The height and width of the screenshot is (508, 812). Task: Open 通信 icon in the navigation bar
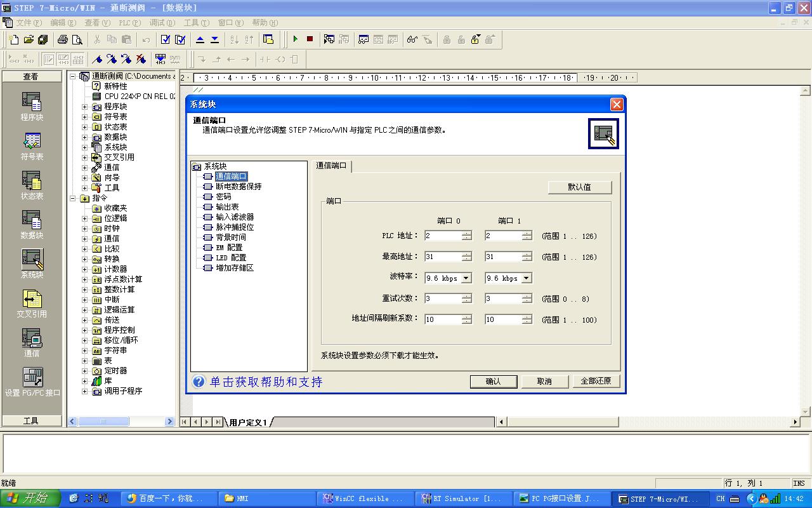click(x=32, y=342)
